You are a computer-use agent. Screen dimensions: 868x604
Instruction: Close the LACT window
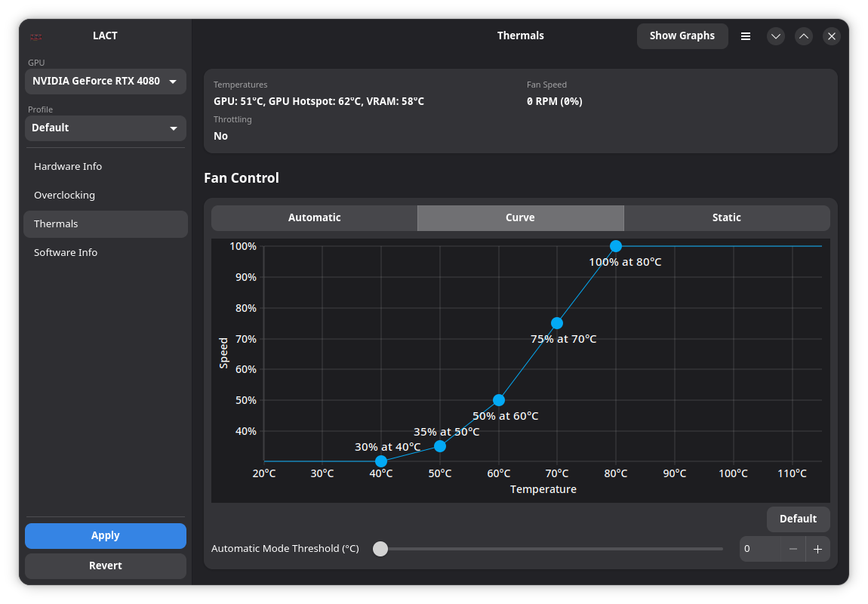click(832, 36)
